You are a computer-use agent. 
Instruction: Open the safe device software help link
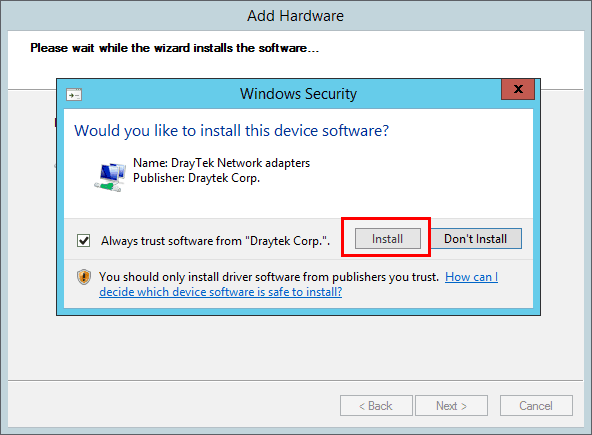pos(220,292)
